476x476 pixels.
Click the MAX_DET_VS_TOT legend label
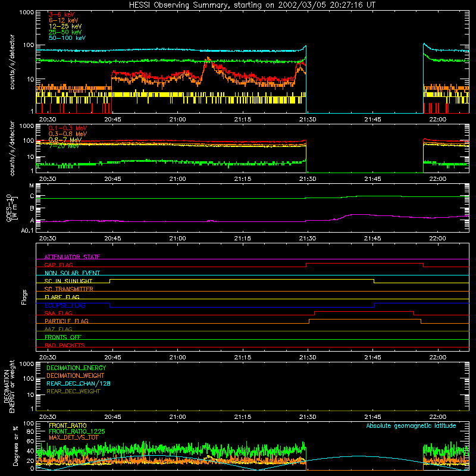pyautogui.click(x=74, y=437)
